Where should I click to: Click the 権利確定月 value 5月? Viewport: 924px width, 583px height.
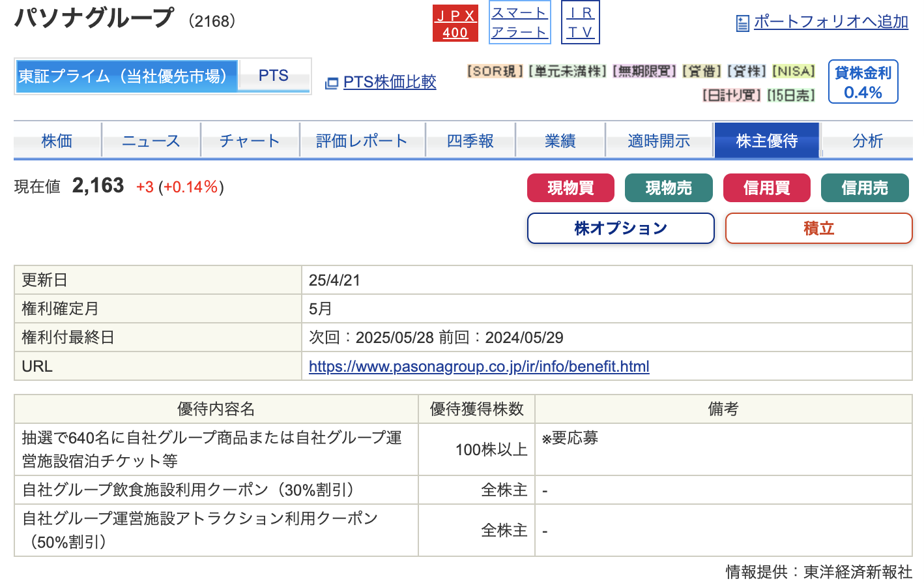pos(321,309)
